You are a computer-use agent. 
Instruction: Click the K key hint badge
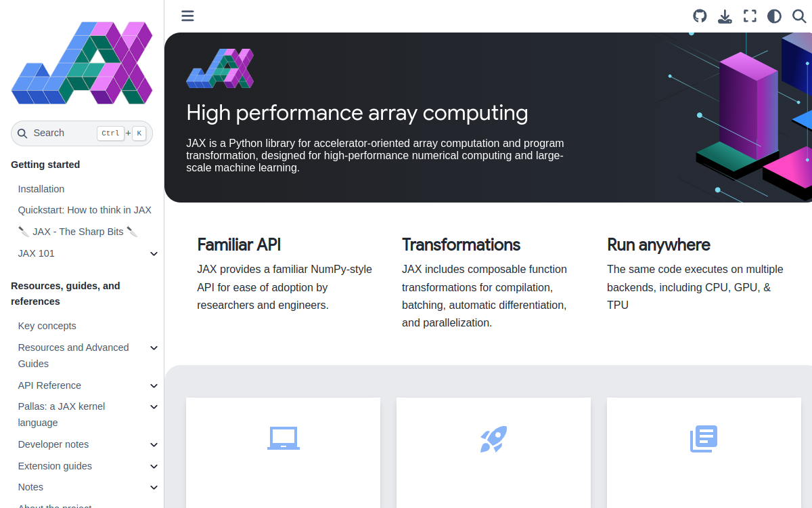pyautogui.click(x=139, y=133)
